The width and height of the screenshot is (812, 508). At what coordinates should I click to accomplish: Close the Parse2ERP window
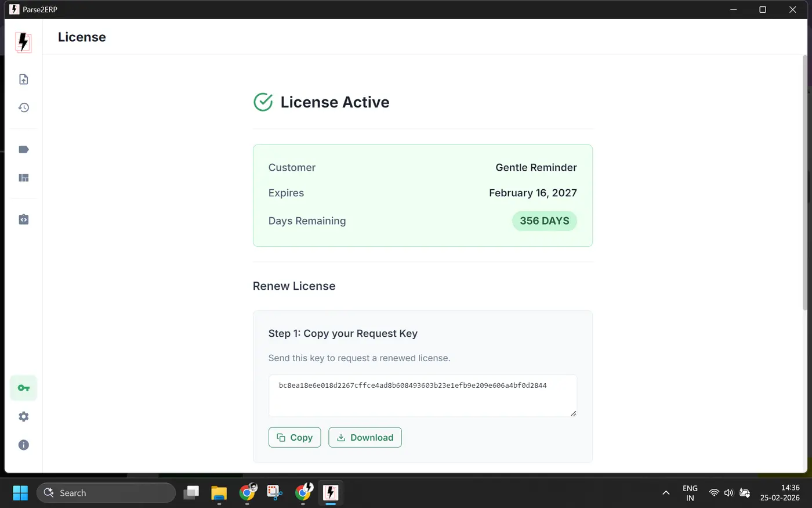pos(792,10)
